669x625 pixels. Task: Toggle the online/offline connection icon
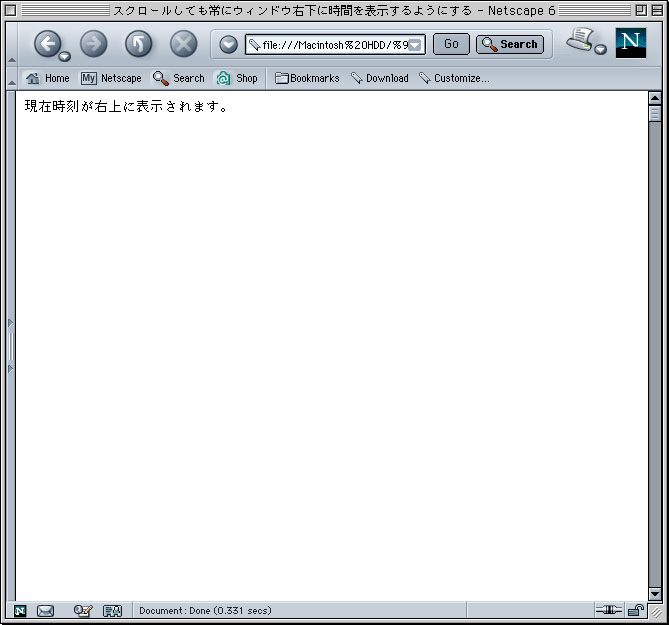tap(609, 610)
